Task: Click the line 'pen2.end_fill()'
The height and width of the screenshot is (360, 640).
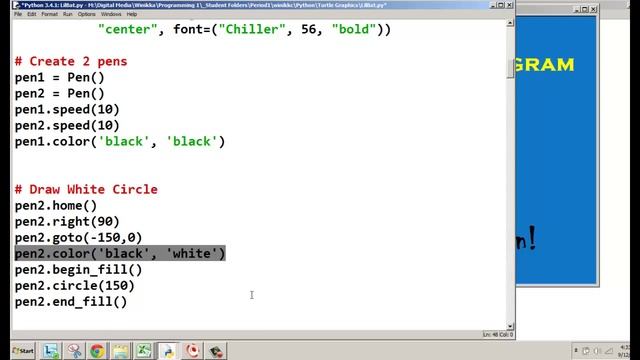Action: [71, 302]
